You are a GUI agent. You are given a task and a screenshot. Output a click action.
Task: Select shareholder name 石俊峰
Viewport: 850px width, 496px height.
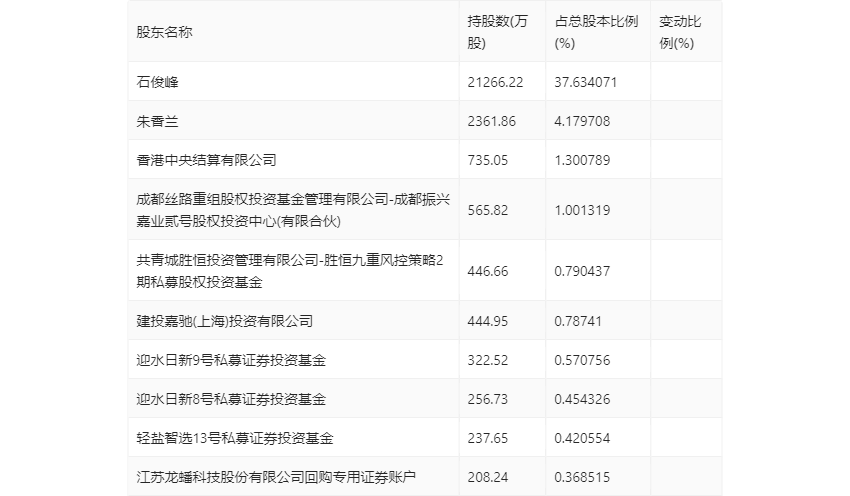(x=157, y=82)
